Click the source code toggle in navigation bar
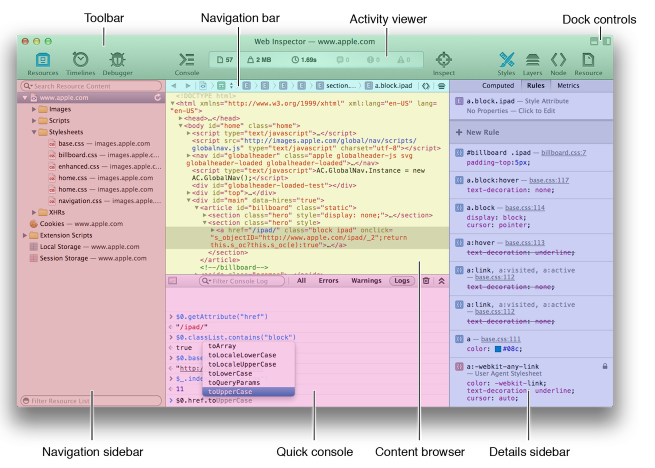 426,86
